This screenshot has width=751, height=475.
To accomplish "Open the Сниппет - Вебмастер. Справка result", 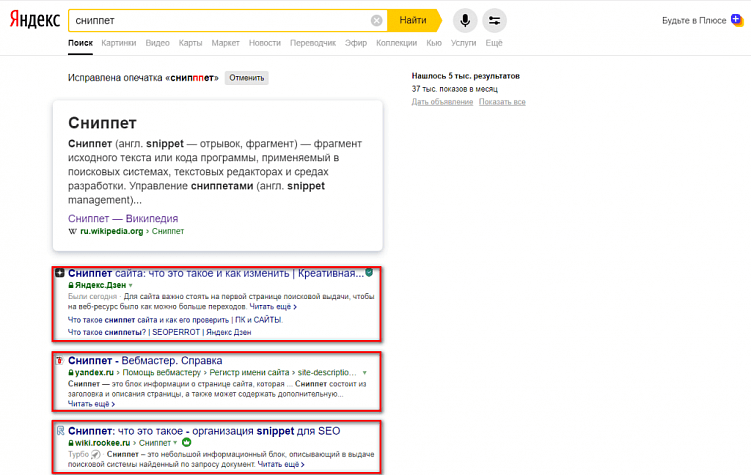I will coord(145,361).
